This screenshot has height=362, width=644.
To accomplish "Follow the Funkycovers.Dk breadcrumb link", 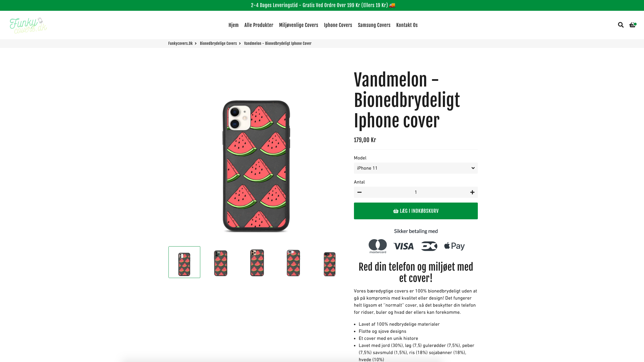I will point(180,43).
